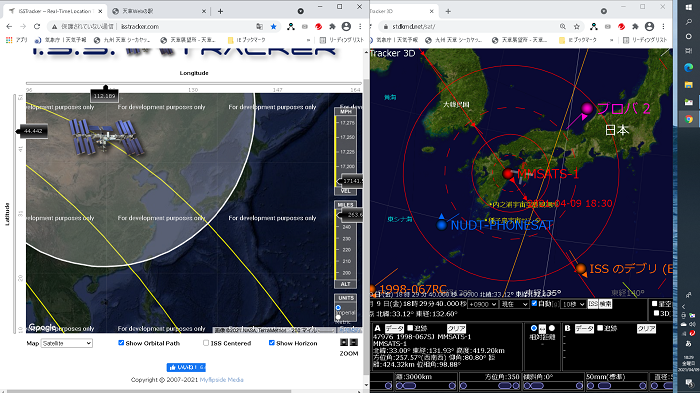This screenshot has width=700, height=393.
Task: Enable the ISS Centered checkbox
Action: tap(206, 343)
